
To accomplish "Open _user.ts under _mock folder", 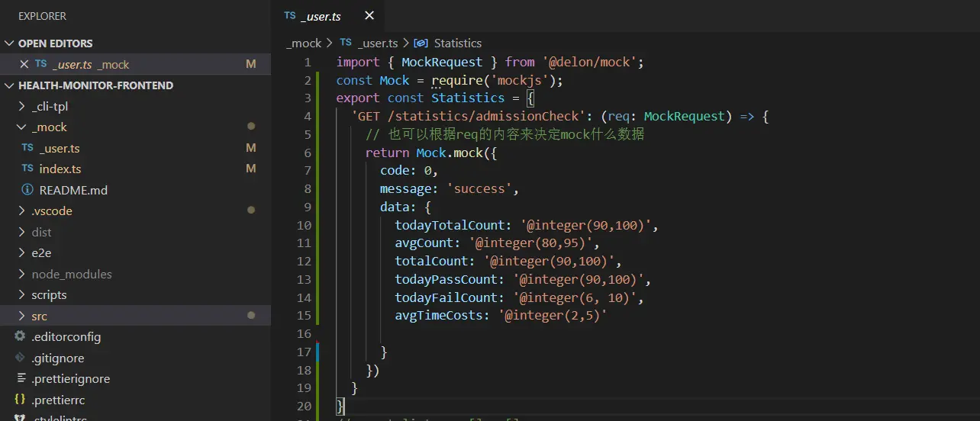I will pyautogui.click(x=60, y=149).
